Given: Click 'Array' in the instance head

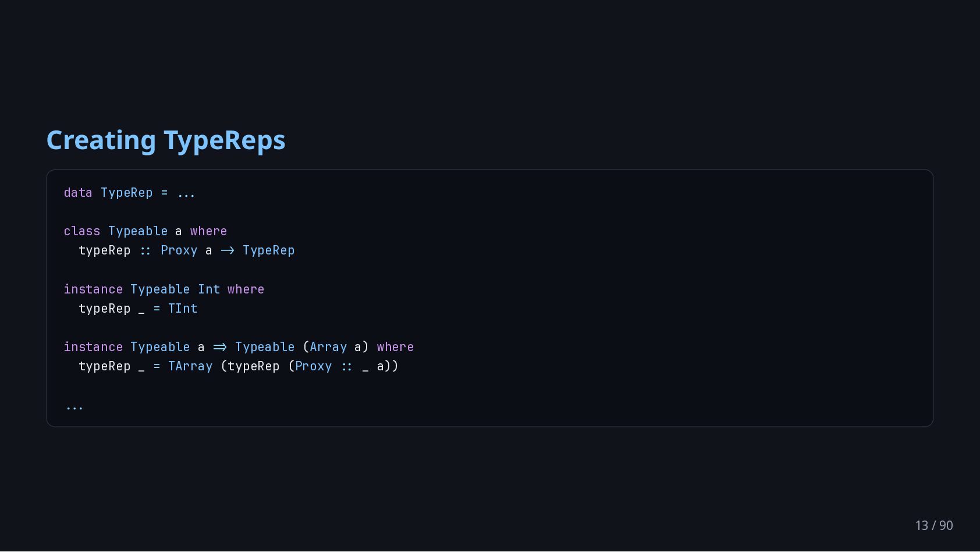Looking at the screenshot, I should 328,347.
